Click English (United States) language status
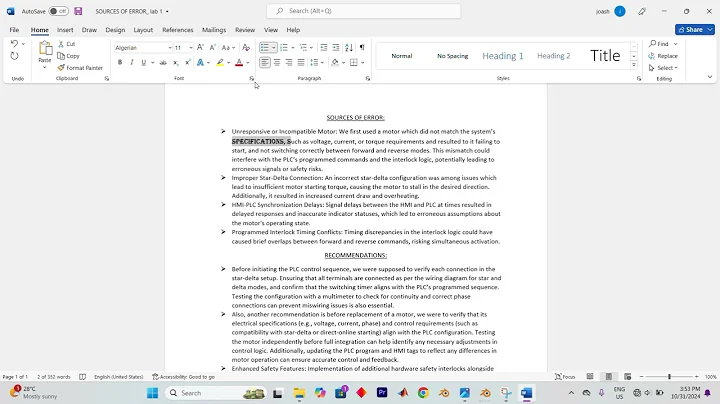 (x=119, y=377)
